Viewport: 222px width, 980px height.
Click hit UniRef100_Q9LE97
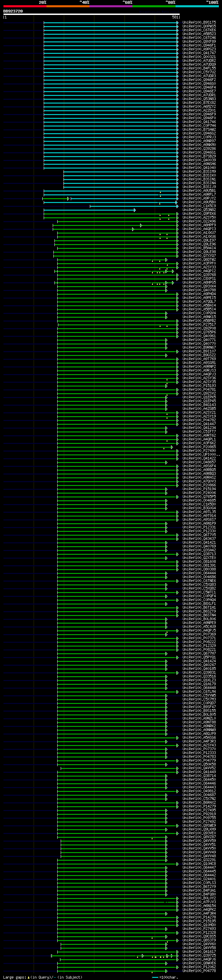199,240
